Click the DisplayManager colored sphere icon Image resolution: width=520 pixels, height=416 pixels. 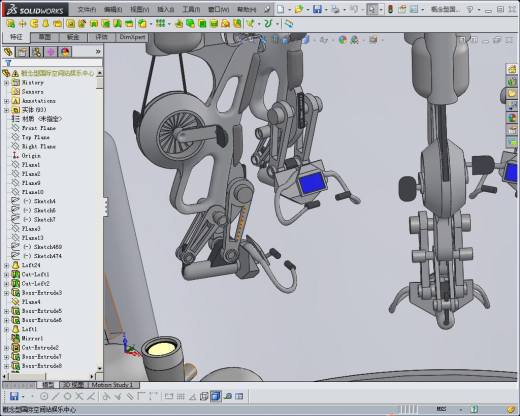coord(65,52)
